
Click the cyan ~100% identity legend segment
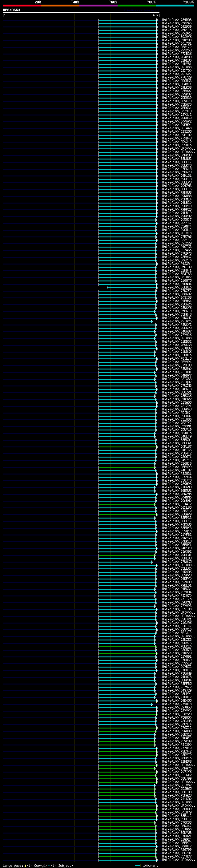175,6
